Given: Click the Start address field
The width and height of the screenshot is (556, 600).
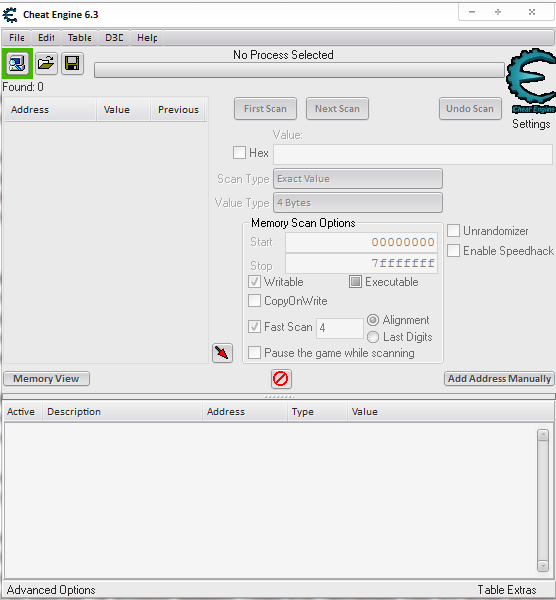Looking at the screenshot, I should coord(361,242).
